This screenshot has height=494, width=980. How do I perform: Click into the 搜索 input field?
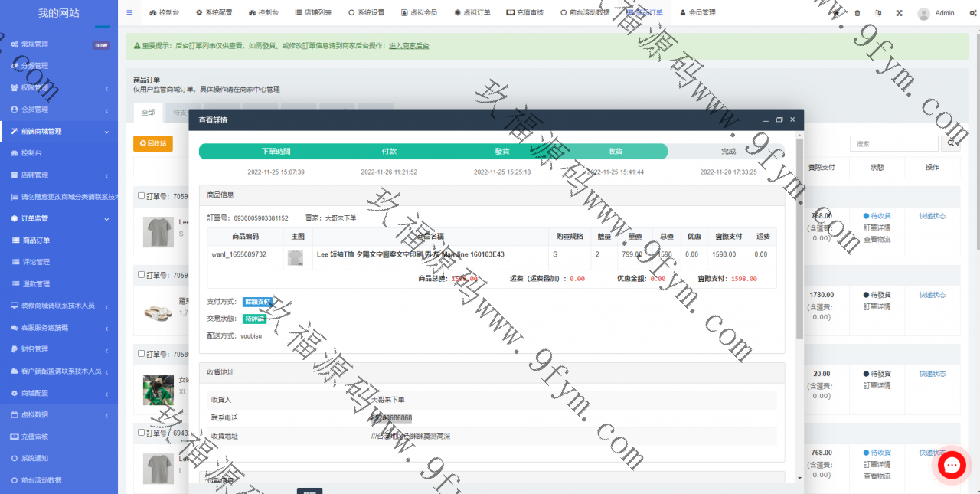click(893, 143)
